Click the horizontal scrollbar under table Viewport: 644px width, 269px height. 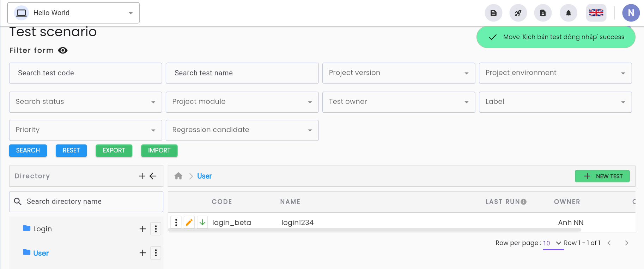pyautogui.click(x=375, y=230)
